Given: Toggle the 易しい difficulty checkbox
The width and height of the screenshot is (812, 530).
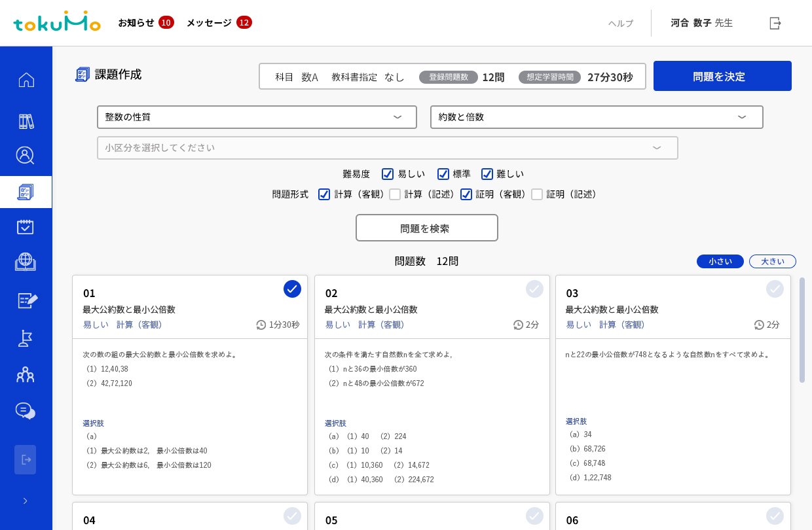Looking at the screenshot, I should coord(388,174).
